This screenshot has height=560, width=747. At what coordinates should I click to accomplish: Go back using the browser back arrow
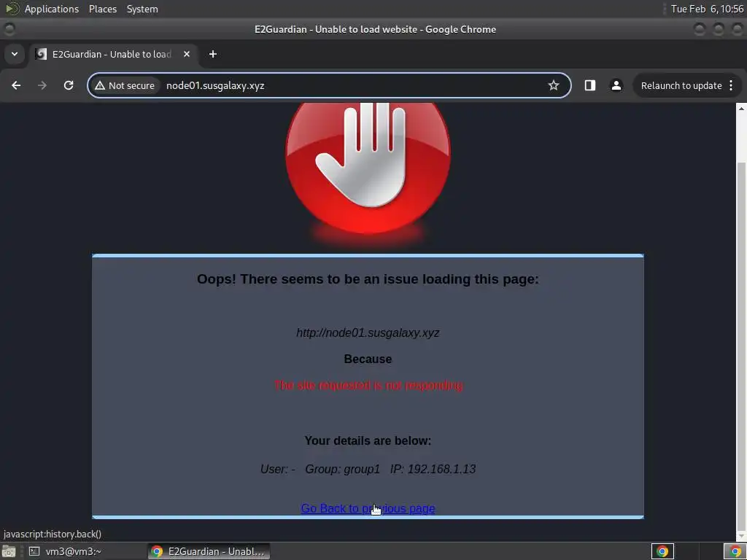[16, 85]
